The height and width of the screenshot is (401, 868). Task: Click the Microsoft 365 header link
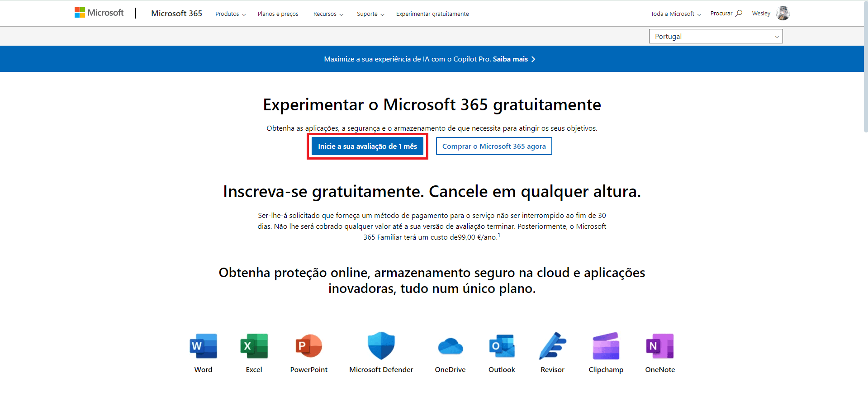(x=176, y=14)
